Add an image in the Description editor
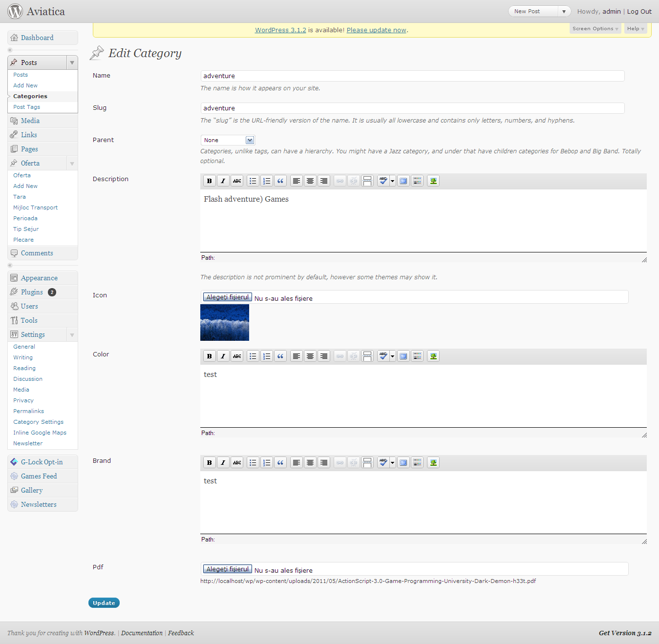Image resolution: width=659 pixels, height=644 pixels. coord(433,181)
